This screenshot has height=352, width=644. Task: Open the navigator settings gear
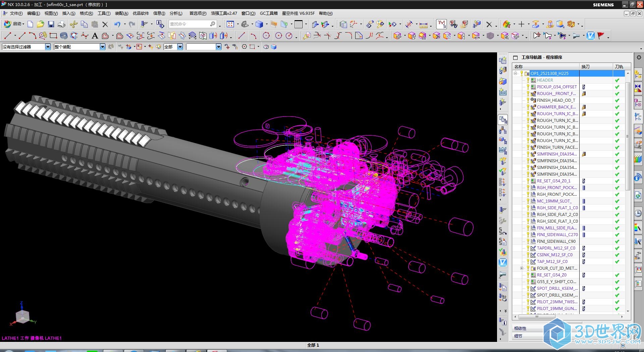(639, 57)
